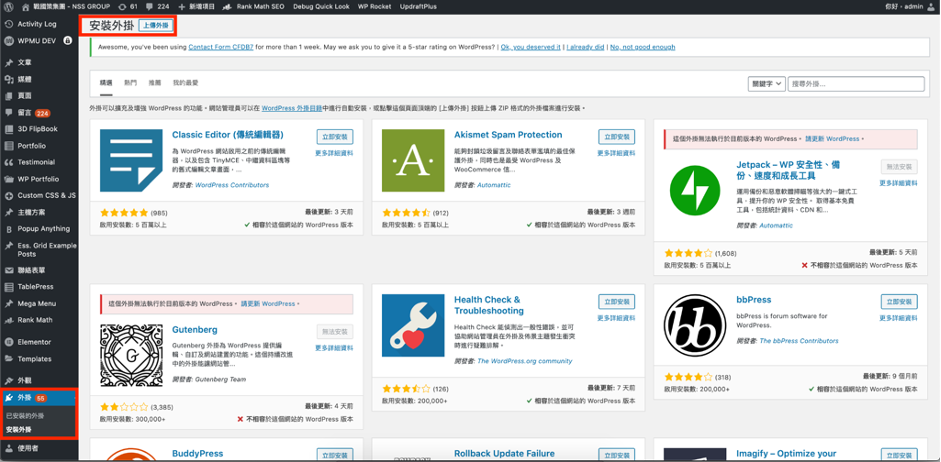941x462 pixels.
Task: Click the Akismet developer link Automattic
Action: [x=494, y=185]
